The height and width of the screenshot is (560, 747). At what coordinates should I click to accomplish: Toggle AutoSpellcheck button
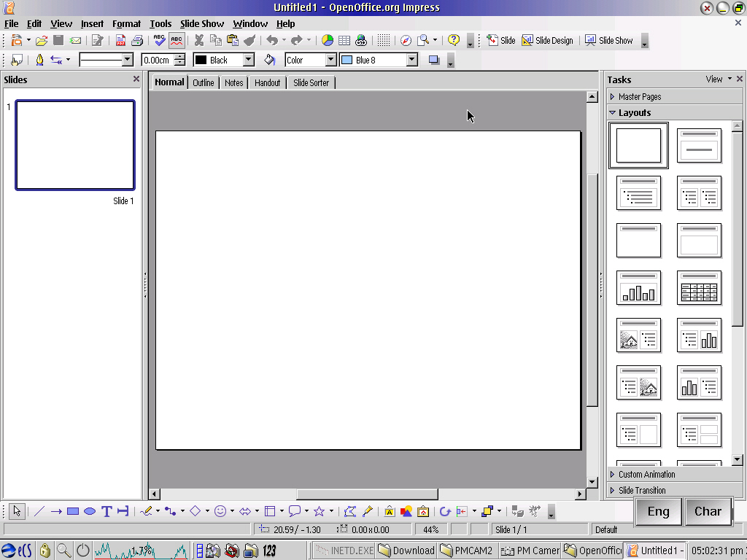[176, 41]
